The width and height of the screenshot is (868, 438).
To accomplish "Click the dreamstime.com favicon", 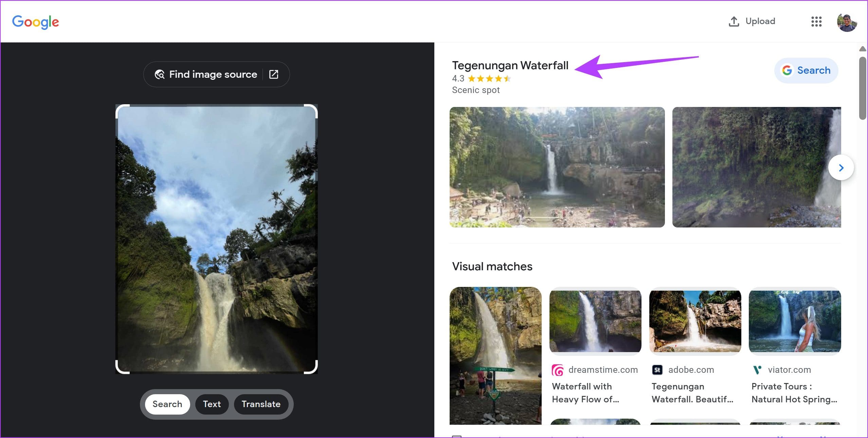I will point(558,370).
